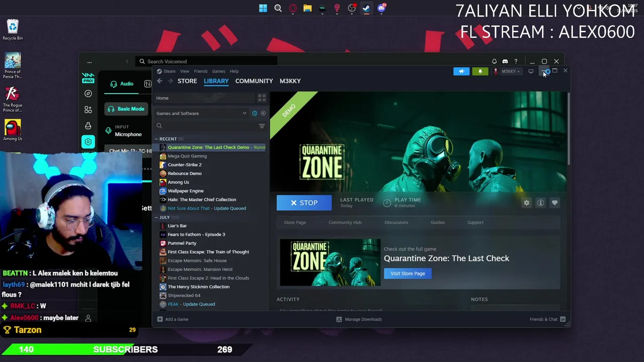The image size is (644, 362).
Task: Select PEAK update queued entry
Action: click(x=191, y=304)
